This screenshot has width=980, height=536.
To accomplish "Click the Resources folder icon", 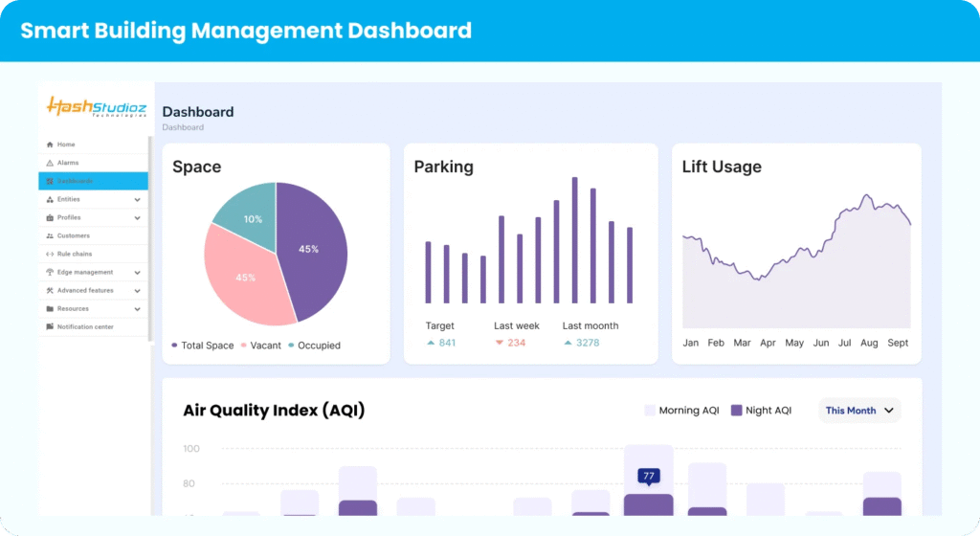I will click(x=50, y=308).
